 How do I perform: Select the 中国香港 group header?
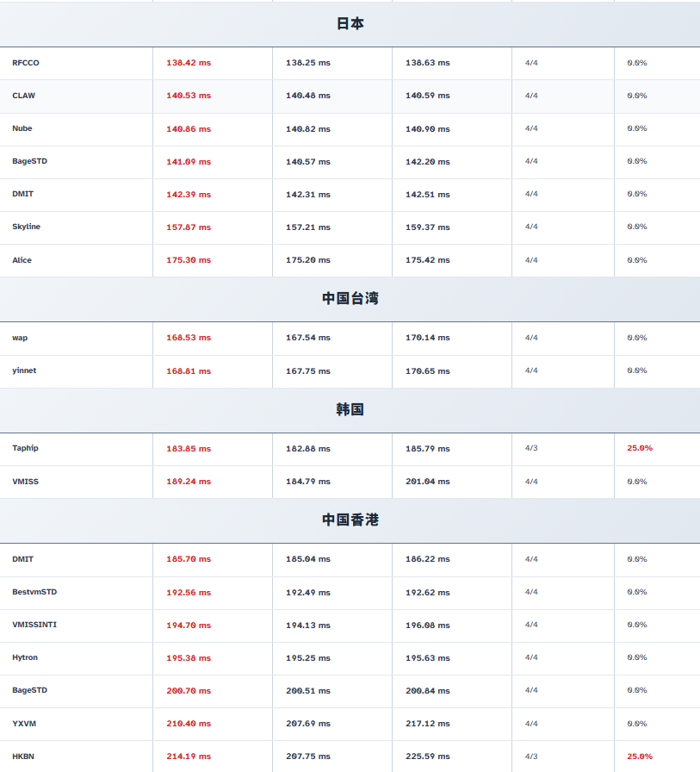click(x=350, y=520)
